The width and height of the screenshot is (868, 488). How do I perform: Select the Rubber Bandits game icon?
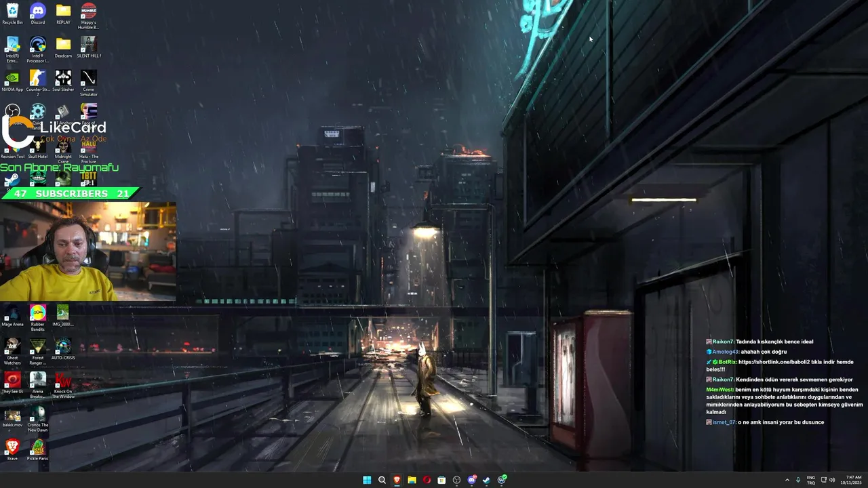tap(38, 318)
